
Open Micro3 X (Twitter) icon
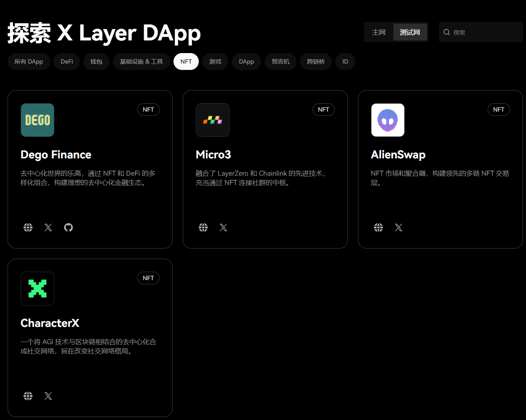click(224, 227)
